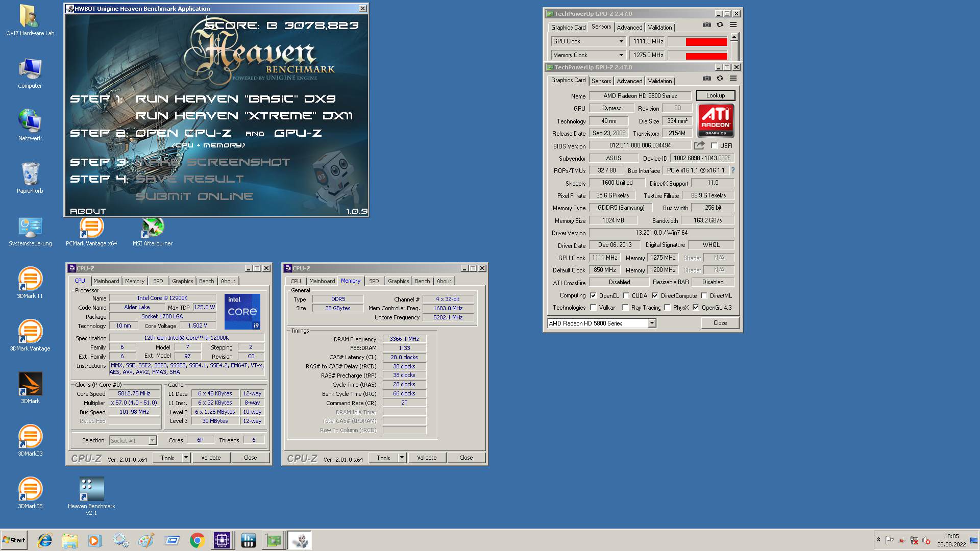Click the camera screenshot icon in GPU-Z Sensors window
Screen dimensions: 980x551
[706, 24]
